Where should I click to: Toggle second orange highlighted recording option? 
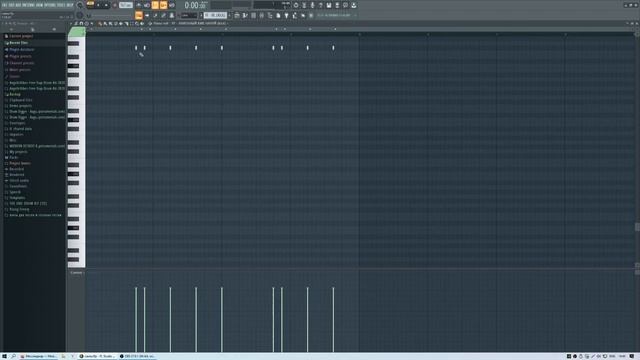tap(163, 5)
